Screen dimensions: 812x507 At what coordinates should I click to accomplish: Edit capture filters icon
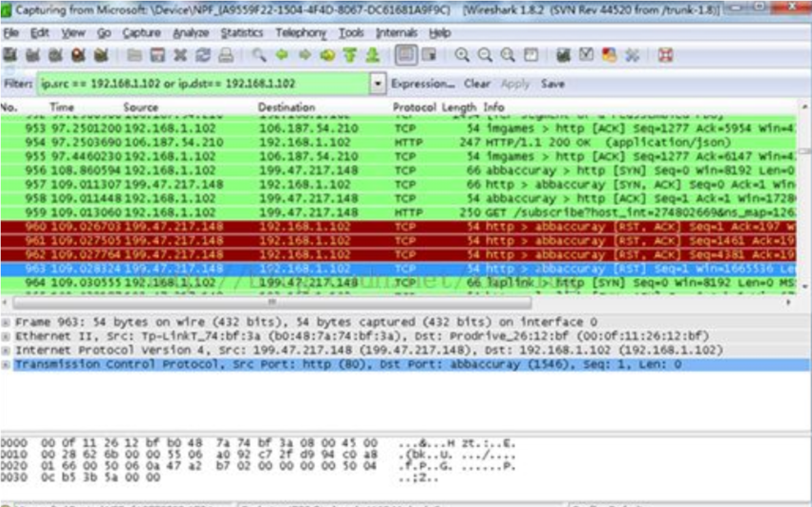click(x=563, y=55)
